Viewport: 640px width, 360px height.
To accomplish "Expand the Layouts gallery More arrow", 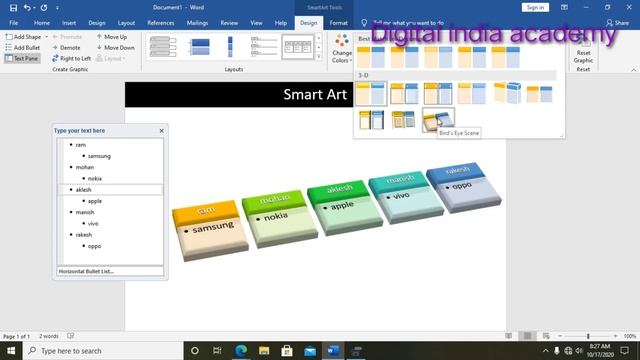I will click(x=319, y=57).
